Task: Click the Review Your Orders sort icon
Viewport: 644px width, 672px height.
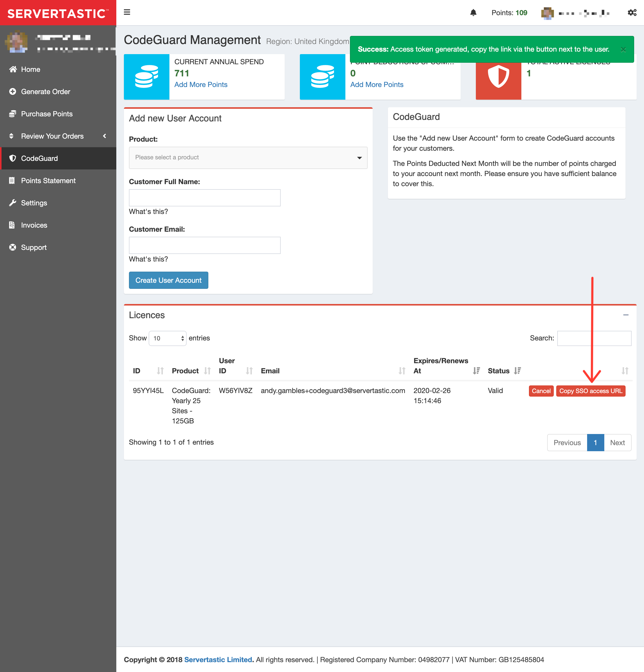Action: (11, 136)
